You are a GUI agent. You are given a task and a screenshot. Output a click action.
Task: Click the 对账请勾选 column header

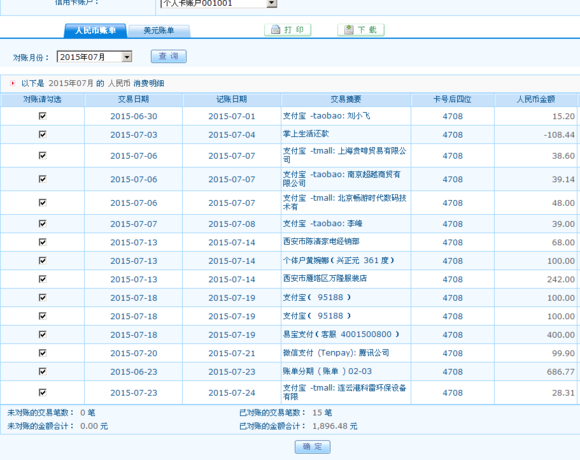pyautogui.click(x=42, y=99)
